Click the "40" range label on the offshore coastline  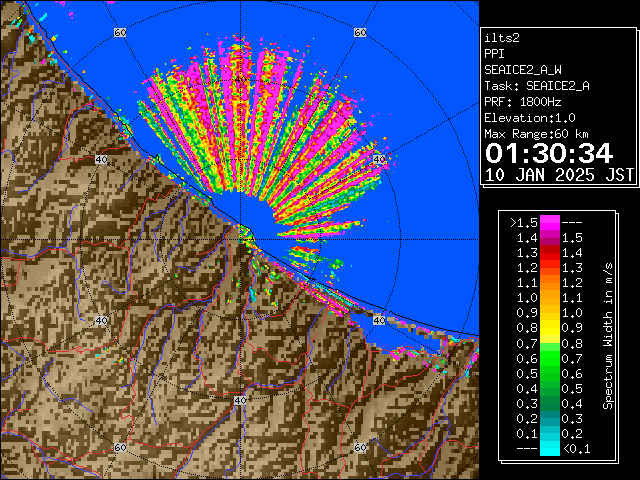click(379, 320)
